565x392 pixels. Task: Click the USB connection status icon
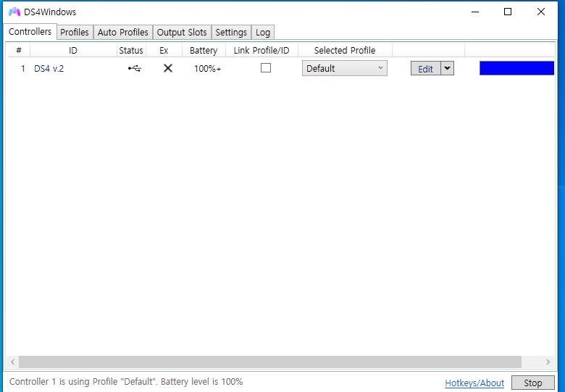point(135,68)
